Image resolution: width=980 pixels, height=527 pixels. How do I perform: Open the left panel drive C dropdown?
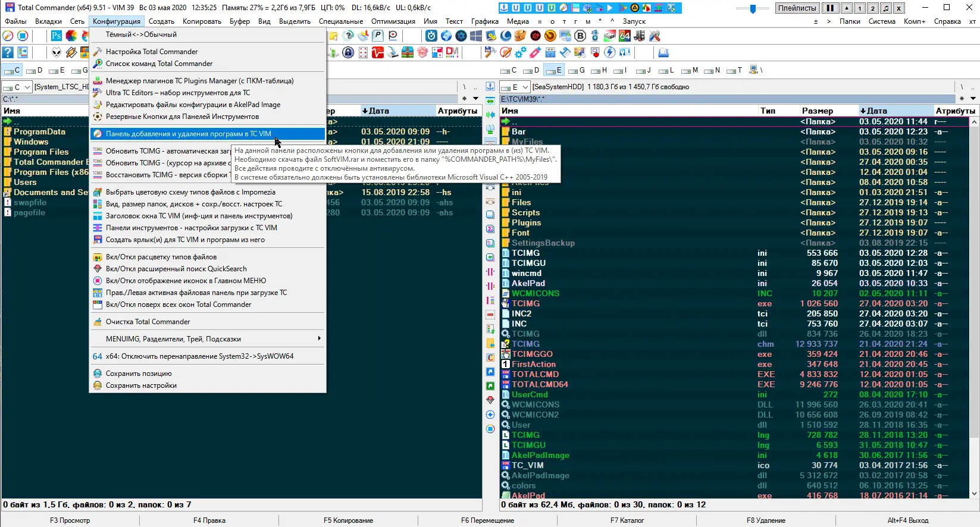[17, 87]
